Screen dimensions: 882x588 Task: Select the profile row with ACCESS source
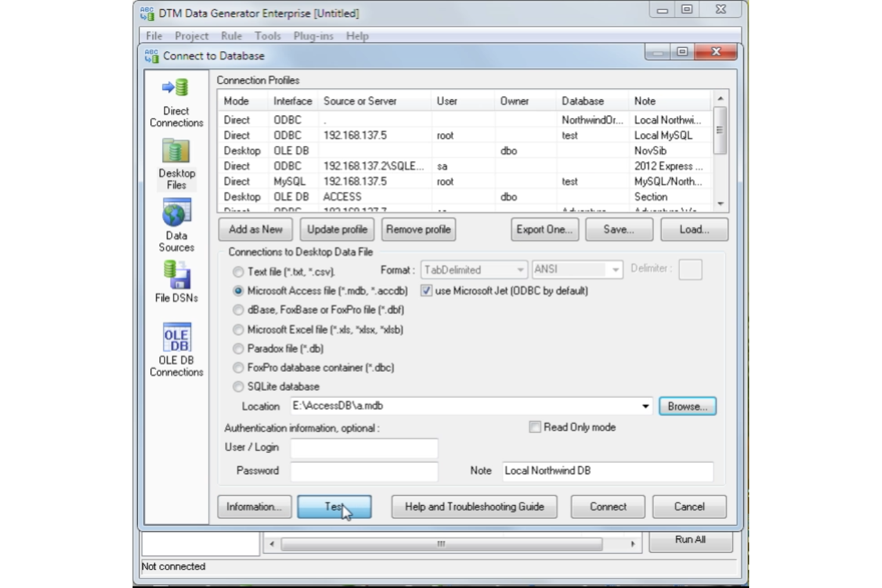coord(464,197)
